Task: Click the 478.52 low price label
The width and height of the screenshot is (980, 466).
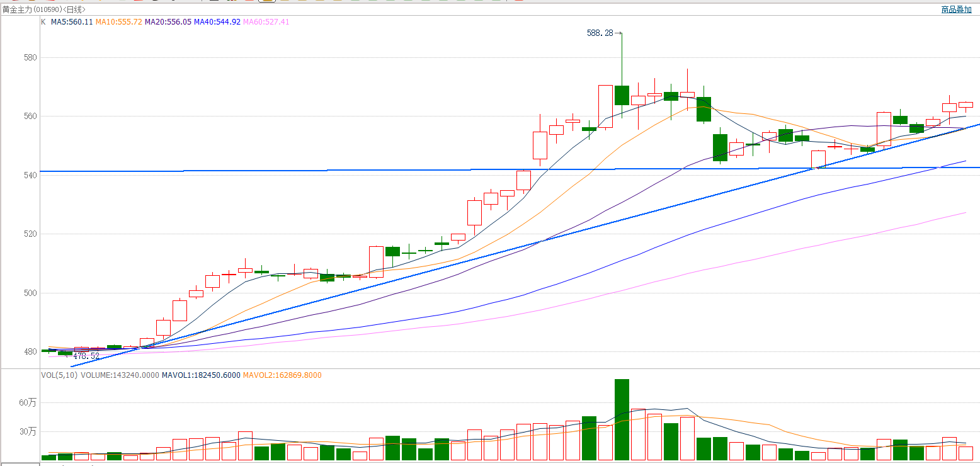Action: (86, 356)
